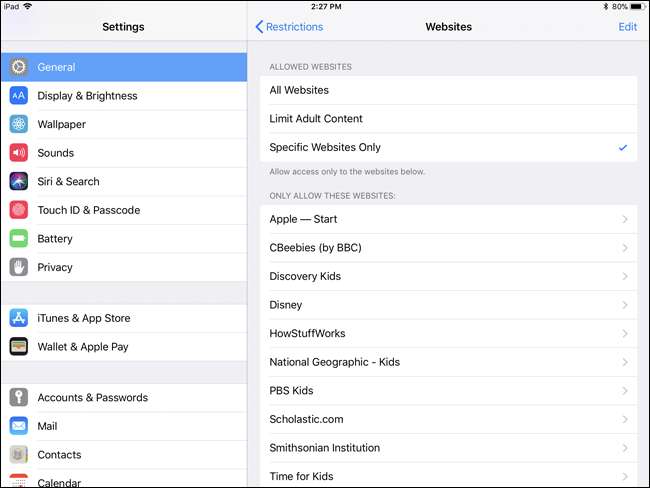Viewport: 650px width, 488px height.
Task: Tap the General gear icon
Action: [19, 67]
